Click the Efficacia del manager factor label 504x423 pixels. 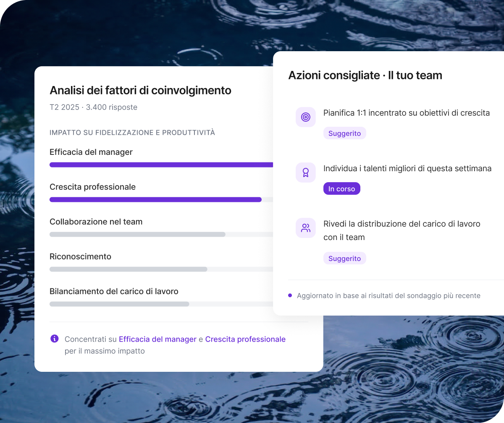tap(91, 152)
